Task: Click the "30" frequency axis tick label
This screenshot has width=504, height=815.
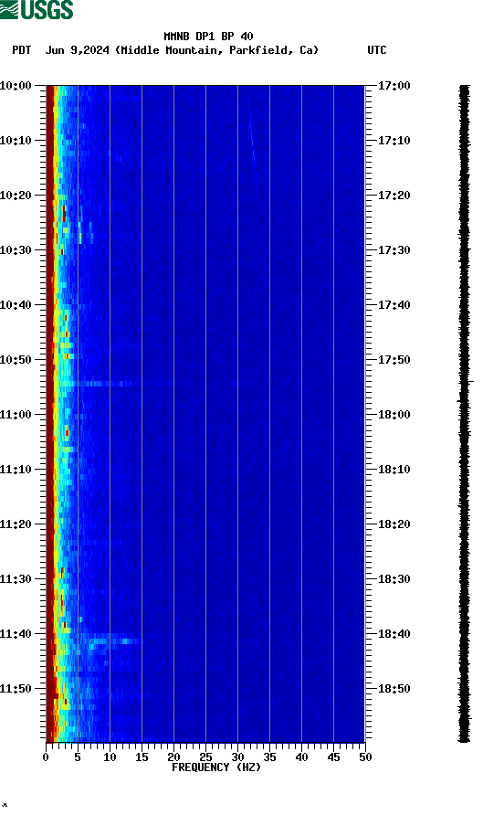Action: tap(238, 757)
